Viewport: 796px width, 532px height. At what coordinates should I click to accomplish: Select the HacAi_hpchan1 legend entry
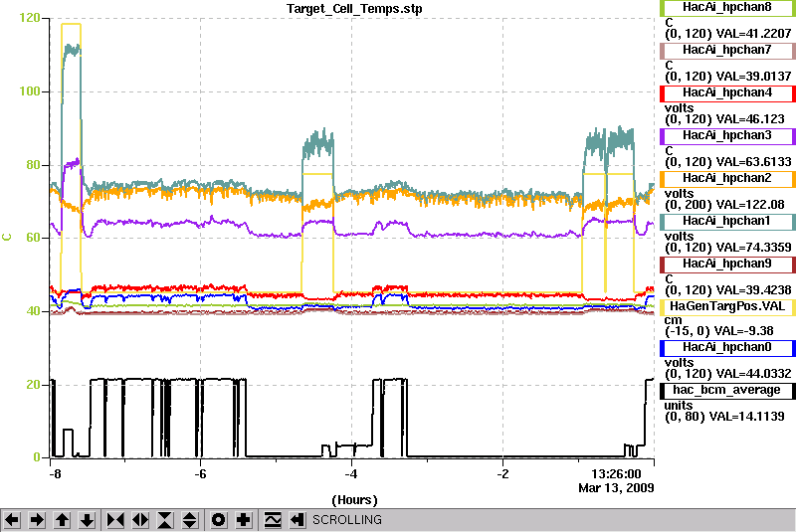coord(727,222)
